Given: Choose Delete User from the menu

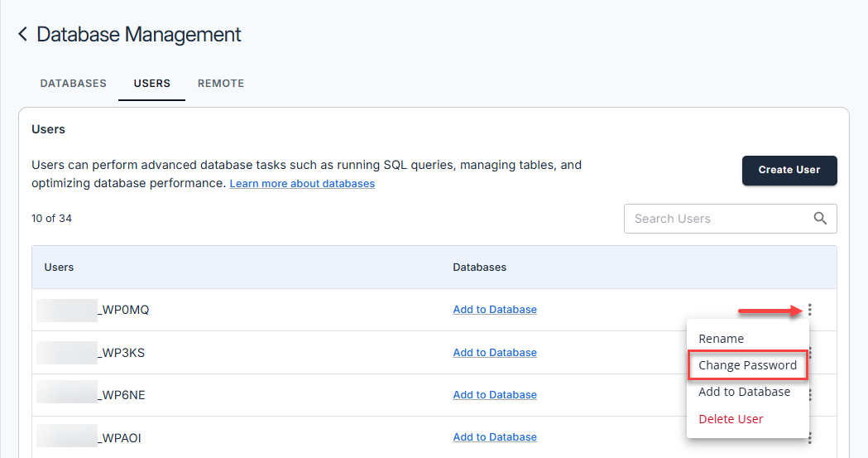Looking at the screenshot, I should click(731, 419).
